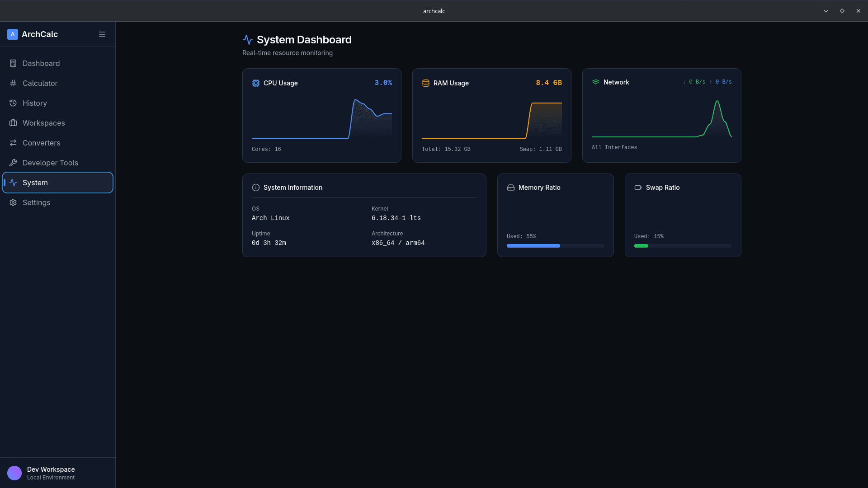Click the Calculator hash icon in sidebar
The image size is (868, 488).
pos(13,83)
